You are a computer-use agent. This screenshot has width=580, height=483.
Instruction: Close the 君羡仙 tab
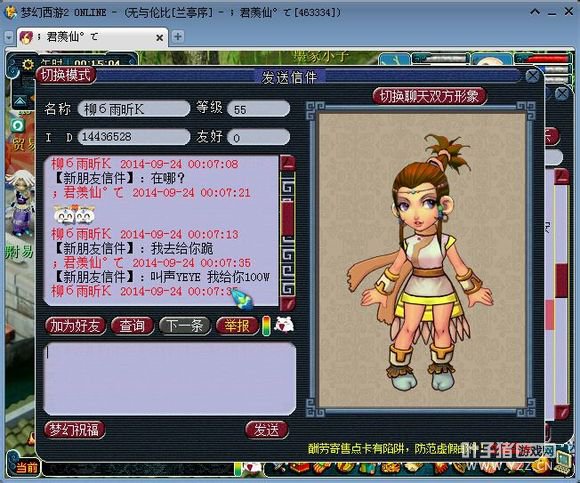click(159, 38)
